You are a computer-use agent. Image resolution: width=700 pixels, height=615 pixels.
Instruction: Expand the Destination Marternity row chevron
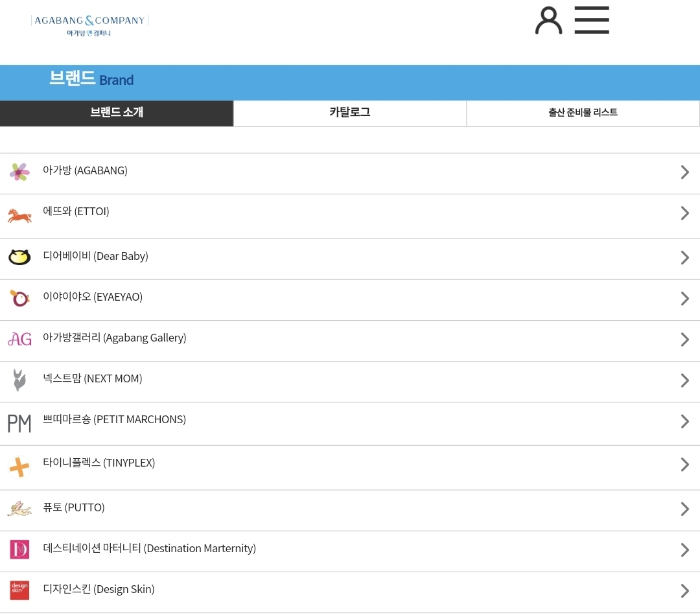[x=685, y=550]
